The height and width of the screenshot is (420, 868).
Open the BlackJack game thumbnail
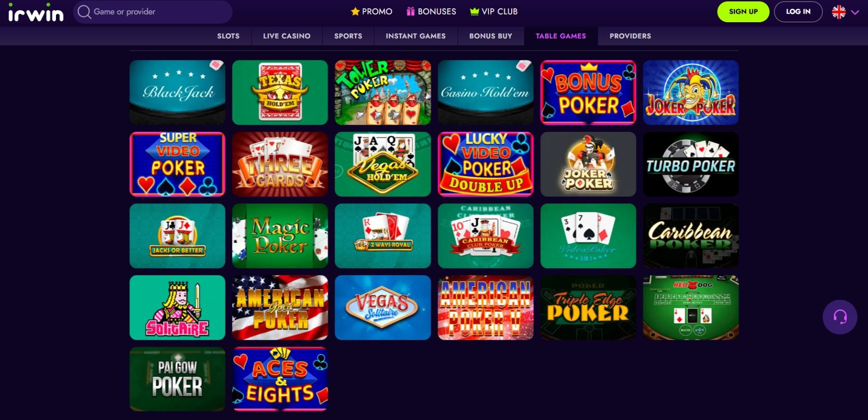(177, 93)
